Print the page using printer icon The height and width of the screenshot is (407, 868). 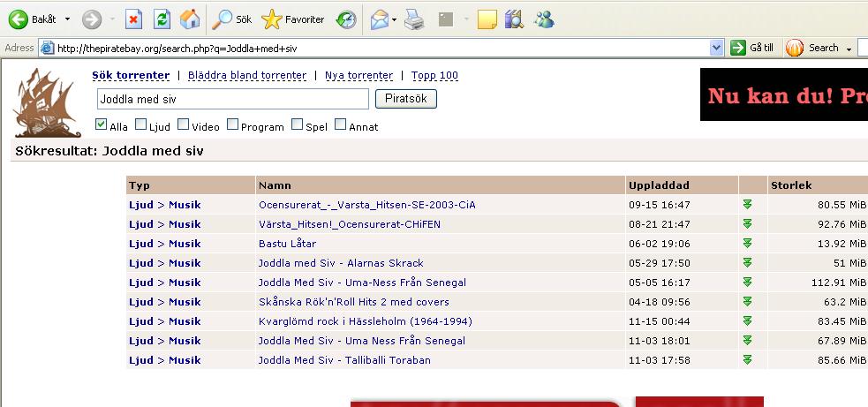pyautogui.click(x=414, y=20)
